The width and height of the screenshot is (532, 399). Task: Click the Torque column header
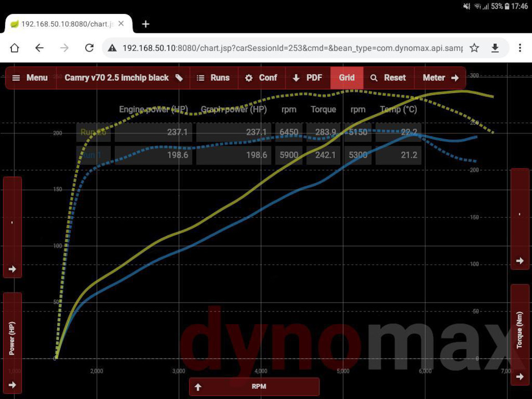(x=323, y=110)
